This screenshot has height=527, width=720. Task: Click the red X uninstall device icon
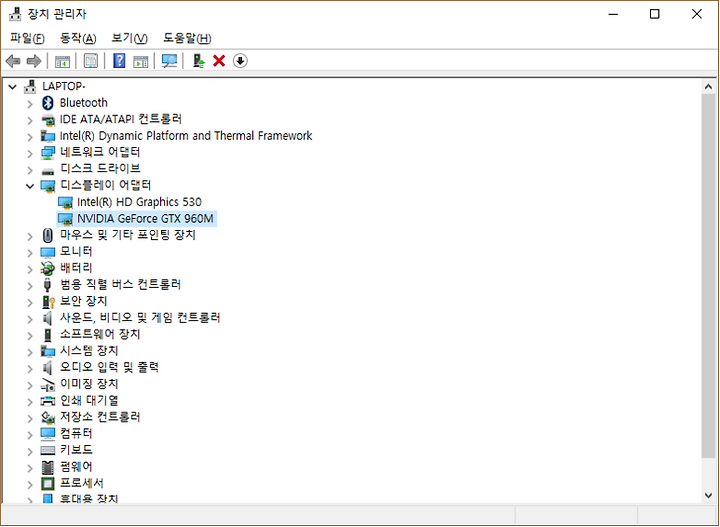point(219,61)
